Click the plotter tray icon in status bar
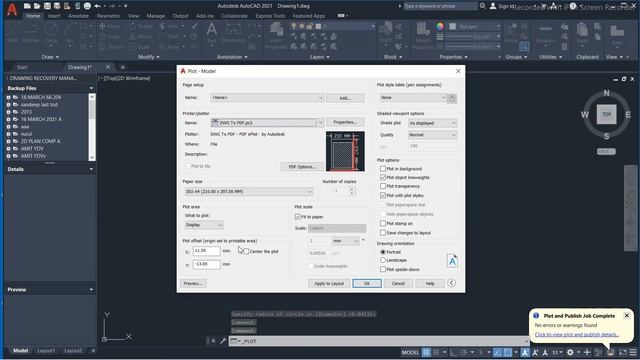This screenshot has width=640, height=360. coord(611,352)
